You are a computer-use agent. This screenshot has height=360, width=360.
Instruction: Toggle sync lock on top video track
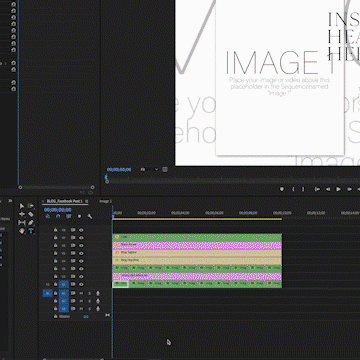tap(73, 230)
